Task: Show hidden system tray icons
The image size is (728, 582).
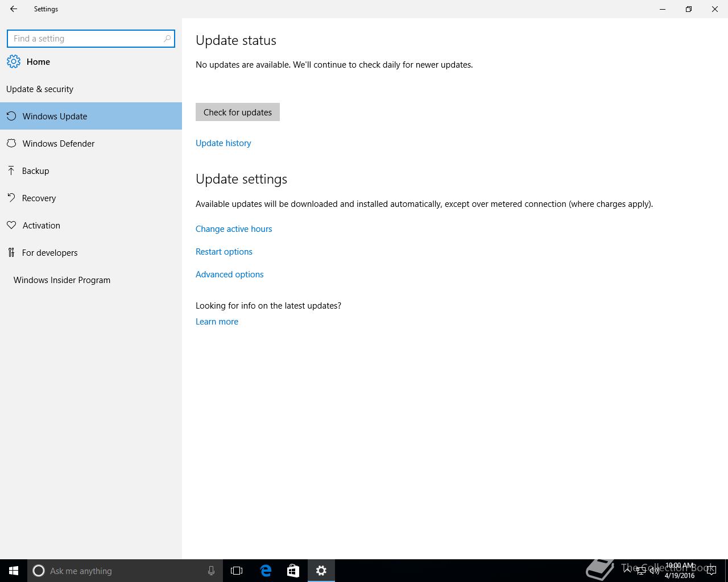Action: (627, 570)
